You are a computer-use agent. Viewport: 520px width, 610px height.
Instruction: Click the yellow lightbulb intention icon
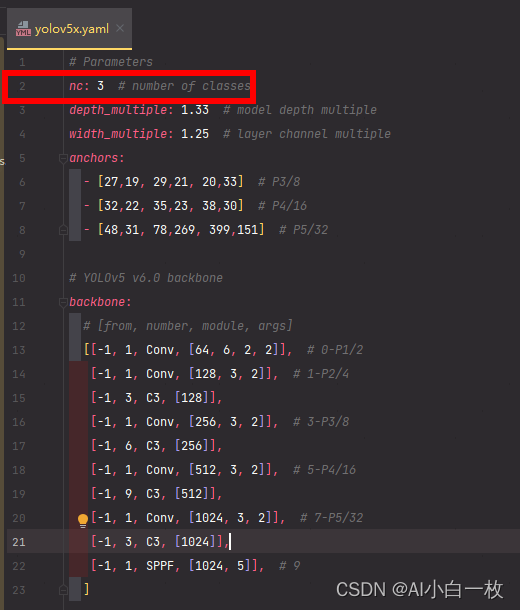coord(83,521)
